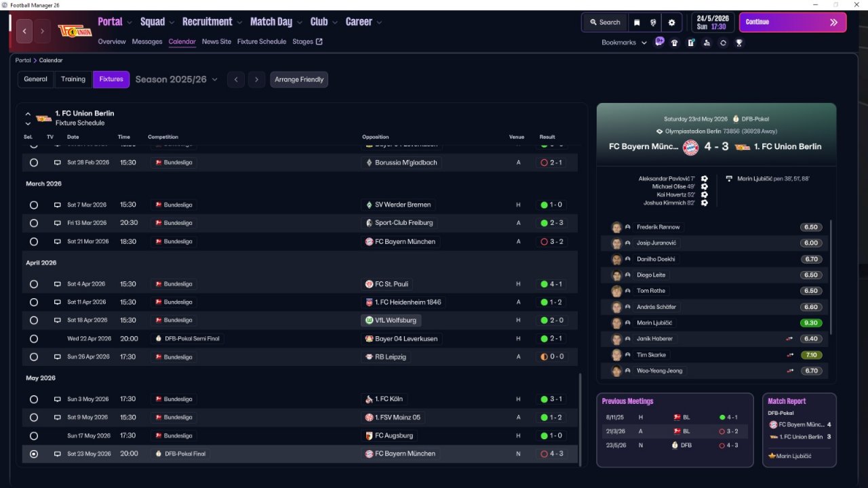Click the Continue button
The height and width of the screenshot is (488, 868).
[x=793, y=22]
